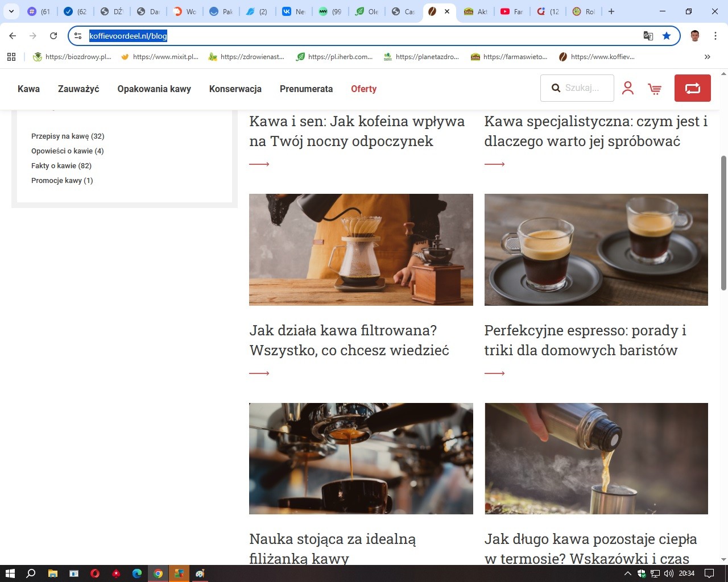The height and width of the screenshot is (582, 728).
Task: Open the network icon in system tray
Action: (655, 573)
